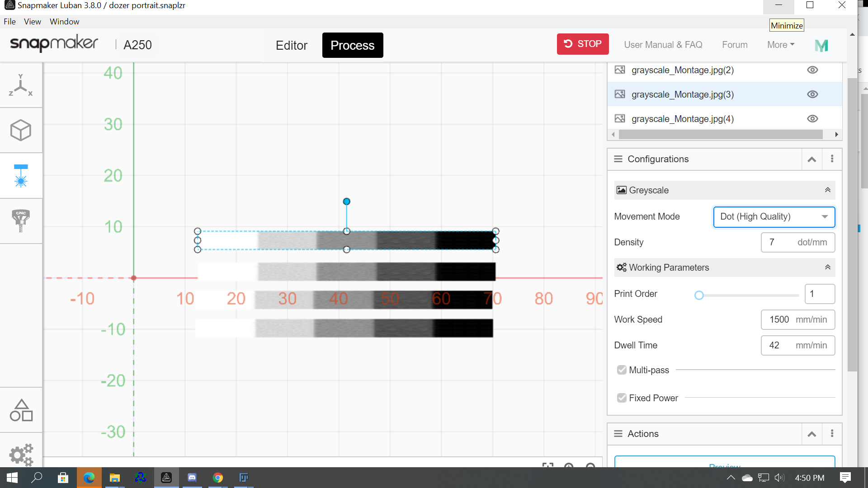
Task: Switch to the Editor tab
Action: click(x=291, y=45)
